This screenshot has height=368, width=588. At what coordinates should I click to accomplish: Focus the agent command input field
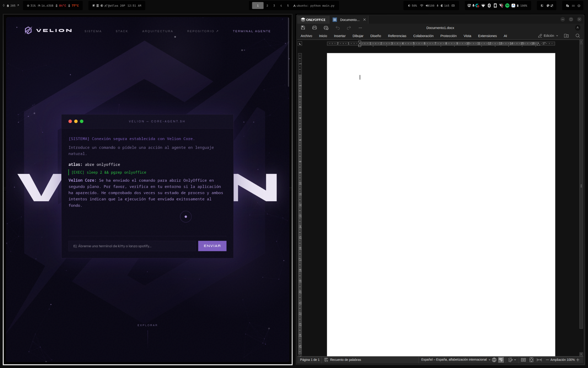click(x=132, y=246)
